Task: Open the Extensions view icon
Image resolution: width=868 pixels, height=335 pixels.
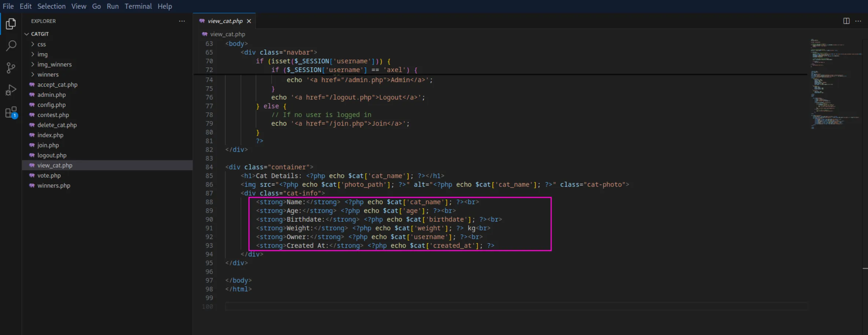Action: click(x=11, y=112)
